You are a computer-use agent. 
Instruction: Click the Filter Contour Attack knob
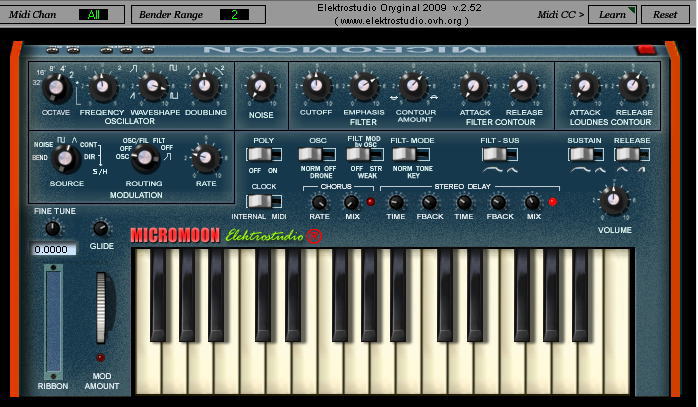(474, 86)
